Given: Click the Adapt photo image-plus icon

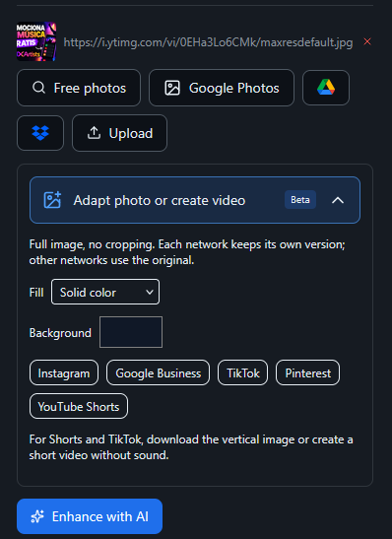Looking at the screenshot, I should point(52,200).
